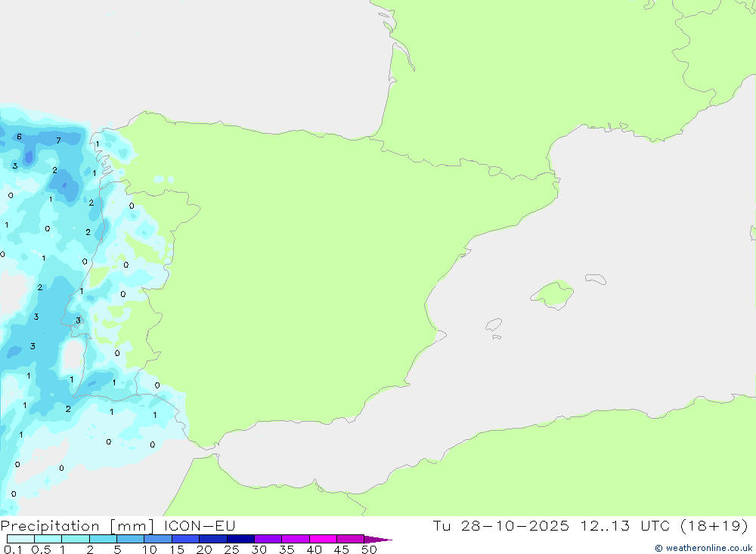Click the '6' precipitation value on the map

19,137
